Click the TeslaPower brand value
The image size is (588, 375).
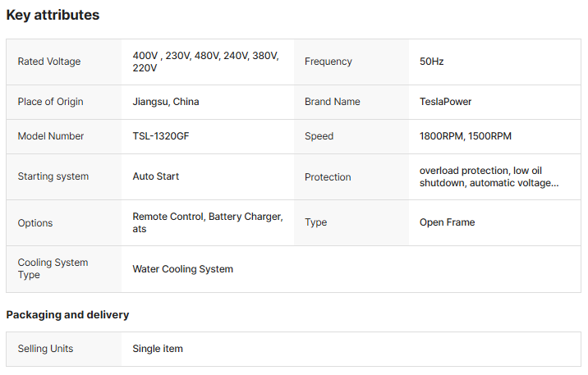(445, 102)
